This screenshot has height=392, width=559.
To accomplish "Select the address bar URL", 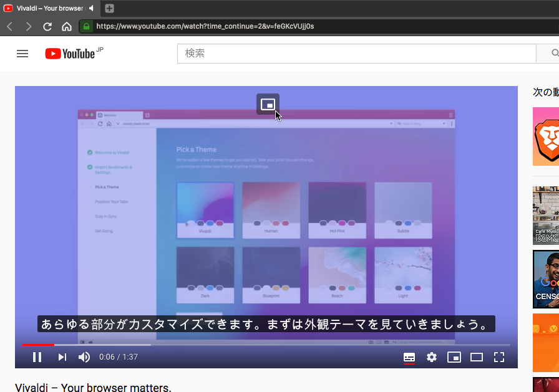I will pos(205,26).
